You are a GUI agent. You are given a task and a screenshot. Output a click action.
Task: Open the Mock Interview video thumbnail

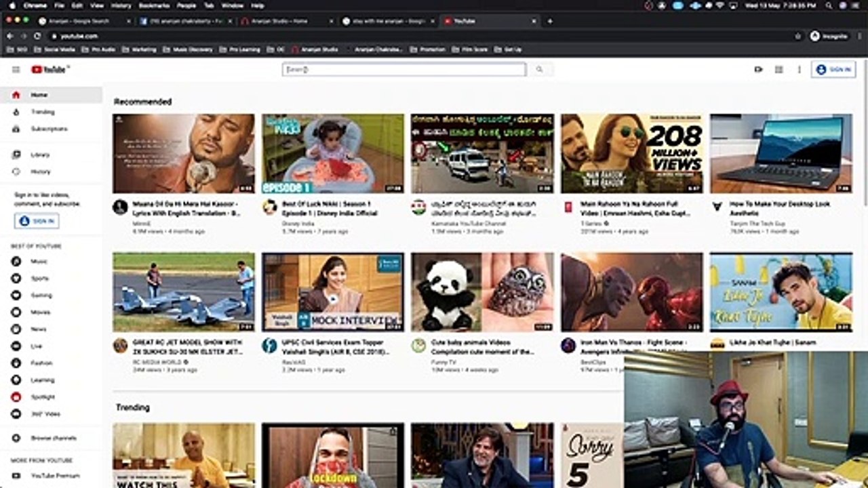[333, 292]
